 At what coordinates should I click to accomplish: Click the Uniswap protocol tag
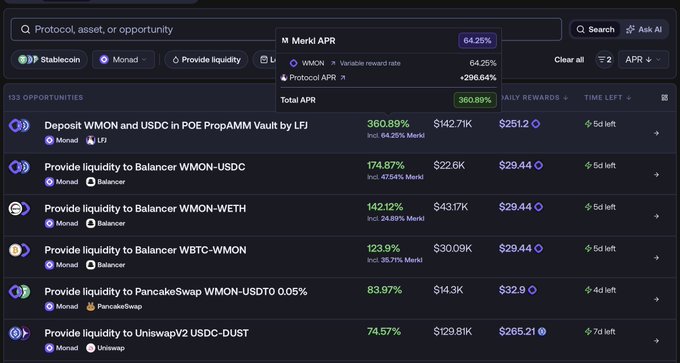tap(105, 348)
